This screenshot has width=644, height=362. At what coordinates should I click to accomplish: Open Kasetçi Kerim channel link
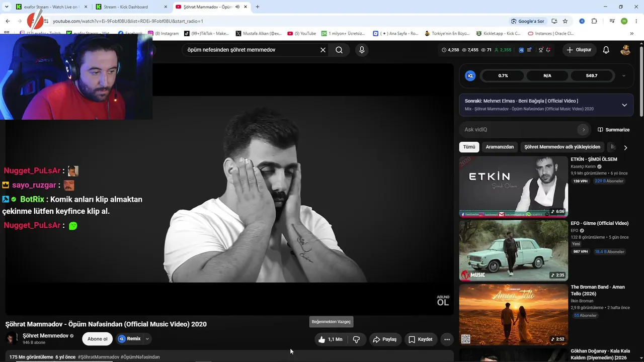click(583, 166)
